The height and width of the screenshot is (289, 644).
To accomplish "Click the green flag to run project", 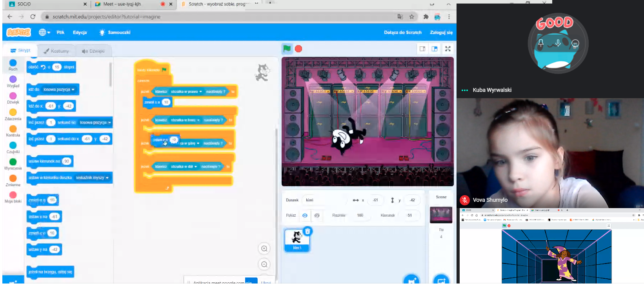I will coord(287,49).
